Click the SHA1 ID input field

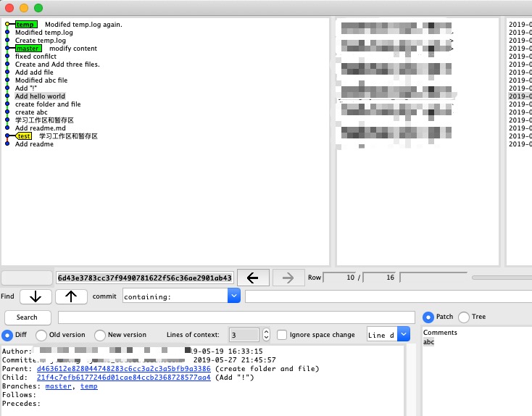coord(145,278)
